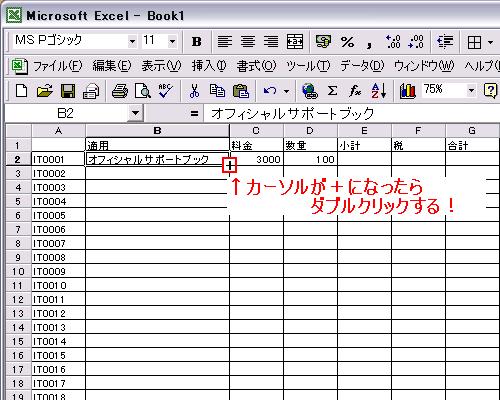Paste from clipboard
The height and width of the screenshot is (400, 500).
241,91
